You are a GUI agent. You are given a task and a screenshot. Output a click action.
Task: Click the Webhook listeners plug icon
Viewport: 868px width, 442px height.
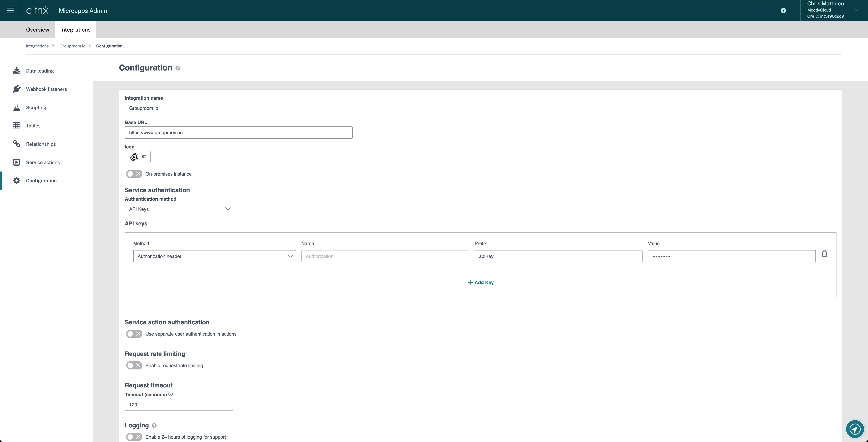click(16, 89)
